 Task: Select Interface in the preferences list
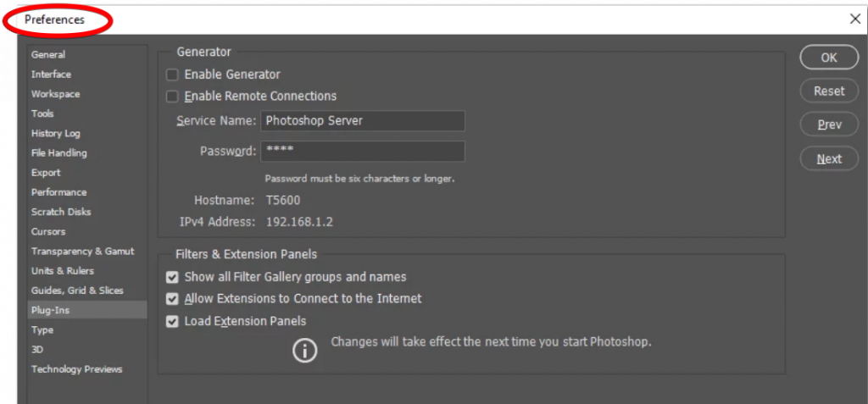click(x=51, y=75)
